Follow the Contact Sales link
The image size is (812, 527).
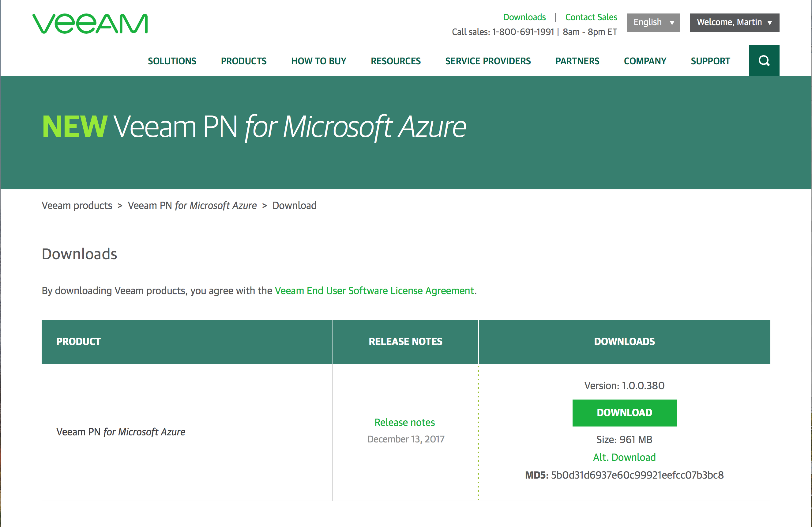tap(591, 17)
